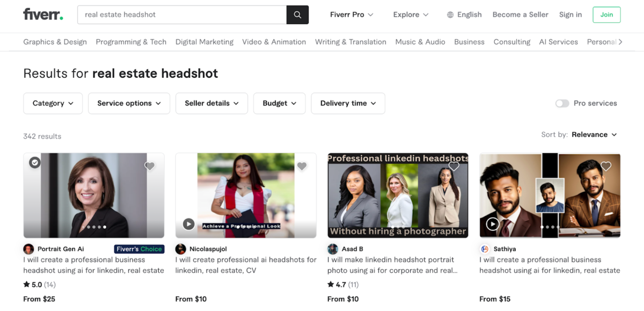Open Programming & Tech category

[131, 42]
